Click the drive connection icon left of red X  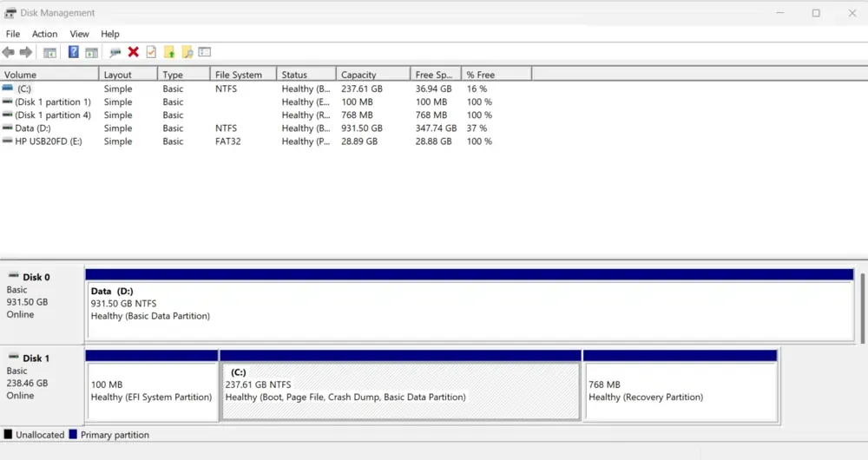[115, 53]
